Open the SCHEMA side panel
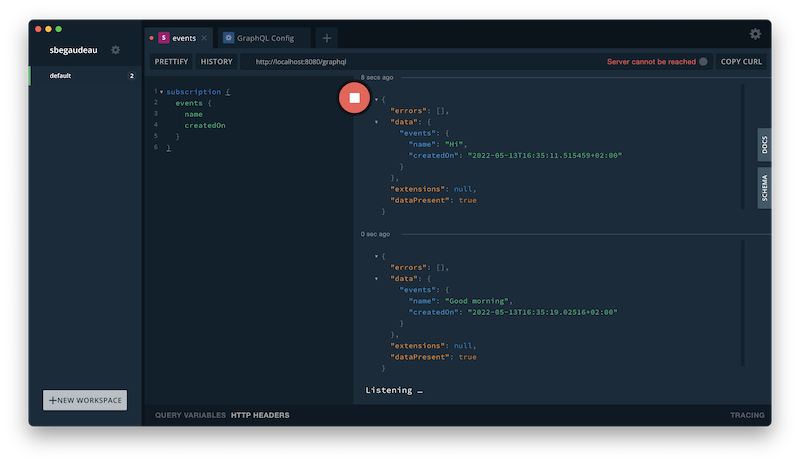Image resolution: width=800 pixels, height=464 pixels. tap(765, 187)
